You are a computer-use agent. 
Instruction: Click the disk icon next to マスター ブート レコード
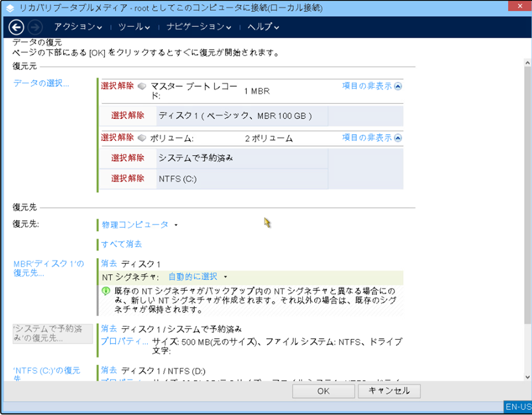point(142,86)
